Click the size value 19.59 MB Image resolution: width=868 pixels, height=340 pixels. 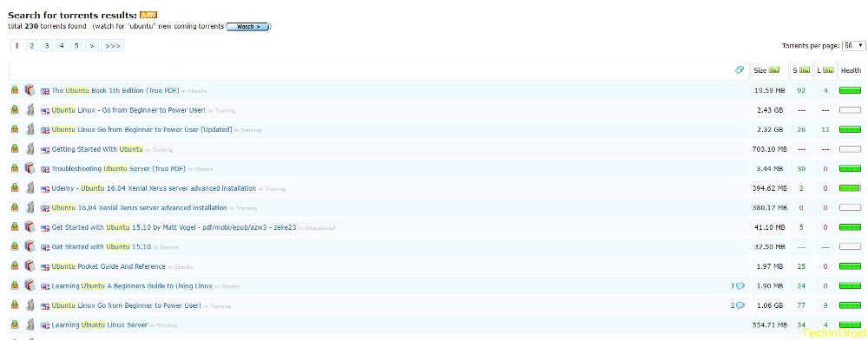[770, 91]
